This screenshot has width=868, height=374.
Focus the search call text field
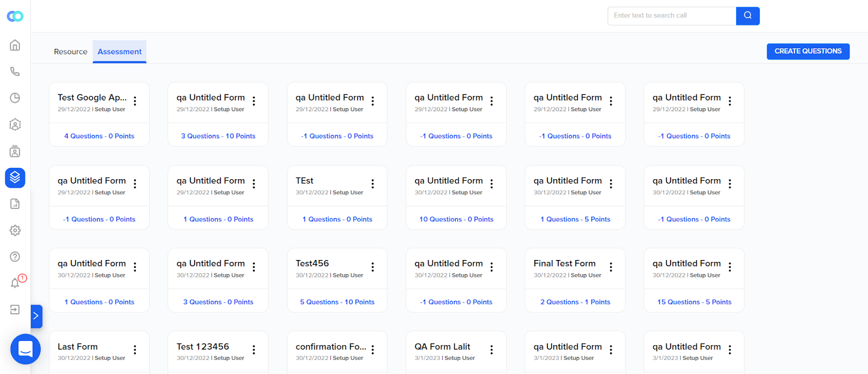click(x=672, y=16)
